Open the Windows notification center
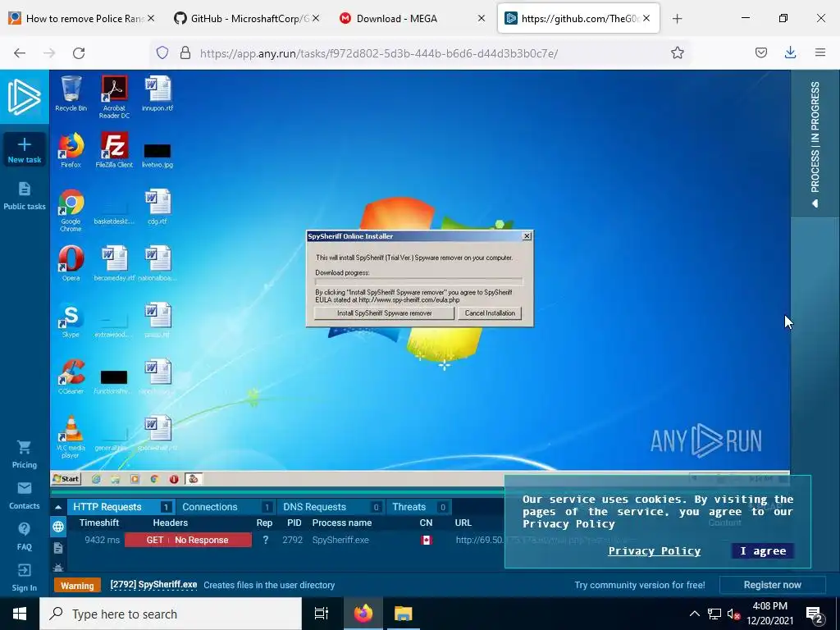 (815, 615)
